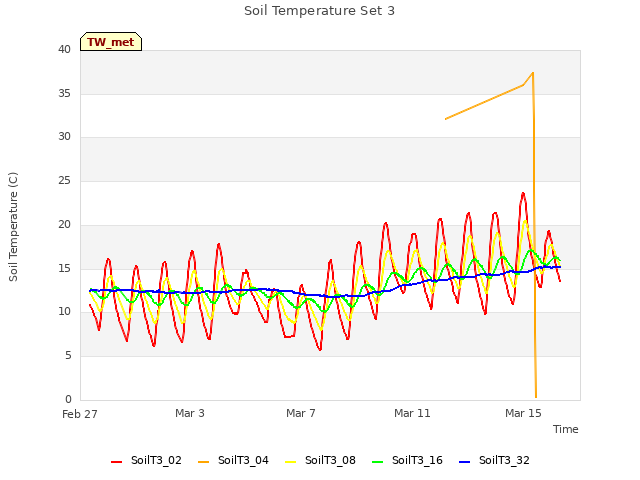Click the Time x-axis title
The width and height of the screenshot is (640, 480).
tap(566, 429)
